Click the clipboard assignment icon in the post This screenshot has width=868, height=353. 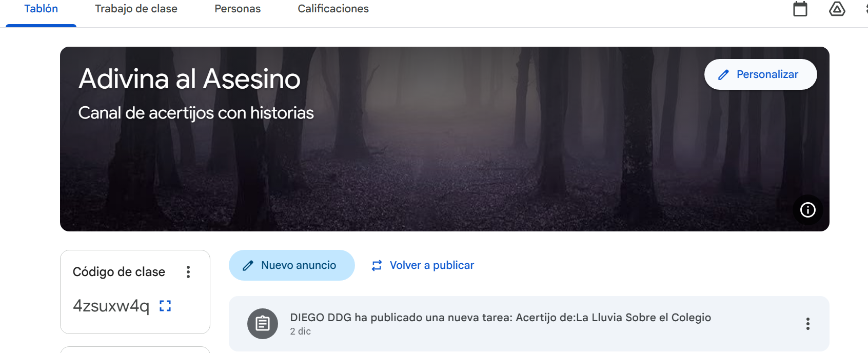click(263, 324)
